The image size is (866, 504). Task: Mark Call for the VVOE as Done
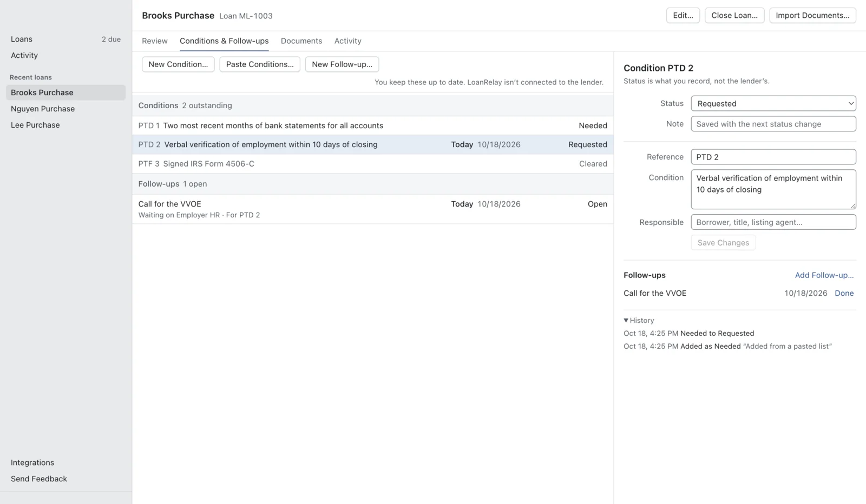[844, 293]
